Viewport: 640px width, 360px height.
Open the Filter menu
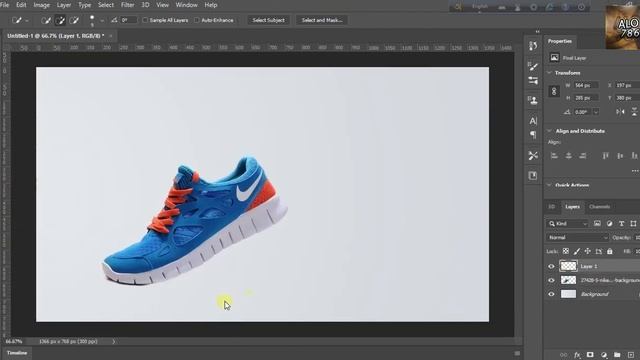coord(128,5)
